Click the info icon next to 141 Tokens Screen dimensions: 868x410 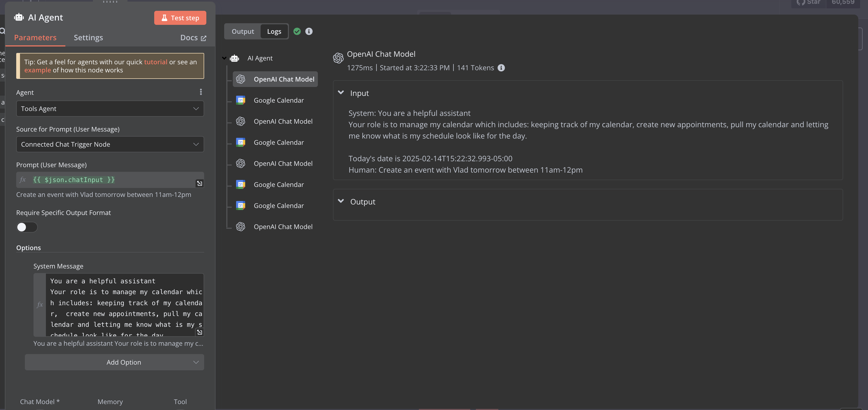(501, 68)
